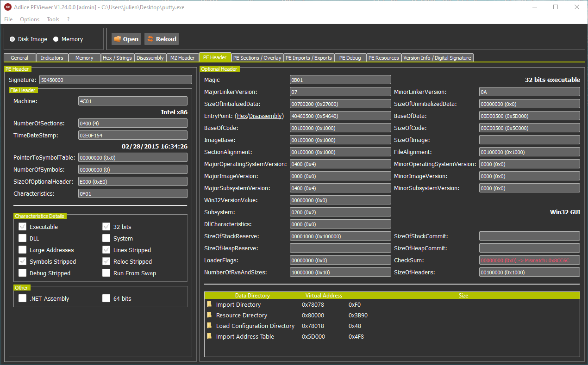Click the Load Configuration Directory folder icon

(x=209, y=326)
